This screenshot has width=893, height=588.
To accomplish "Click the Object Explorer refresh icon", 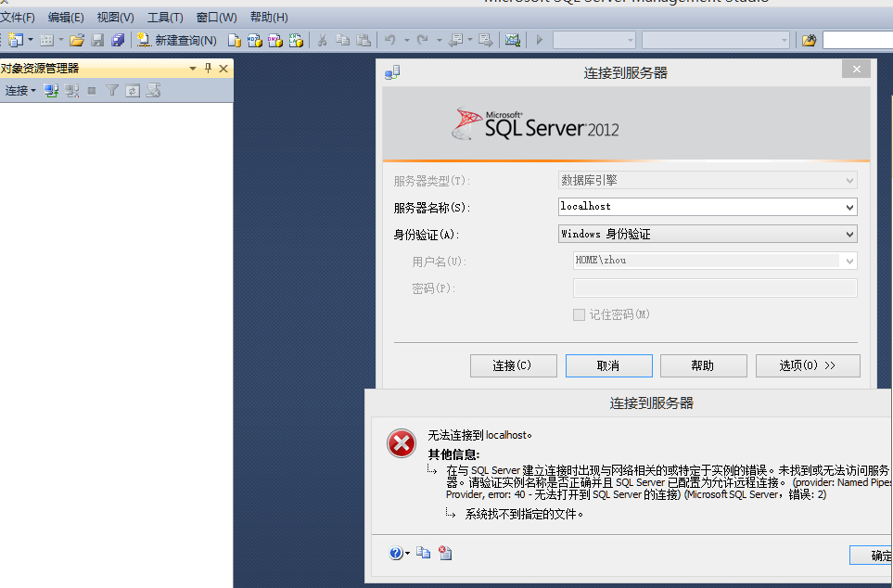I will (133, 90).
